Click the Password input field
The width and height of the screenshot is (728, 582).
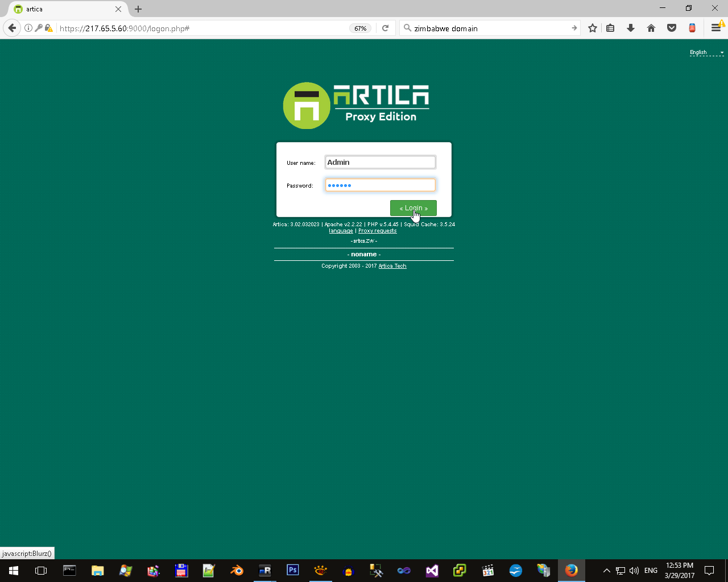point(380,185)
